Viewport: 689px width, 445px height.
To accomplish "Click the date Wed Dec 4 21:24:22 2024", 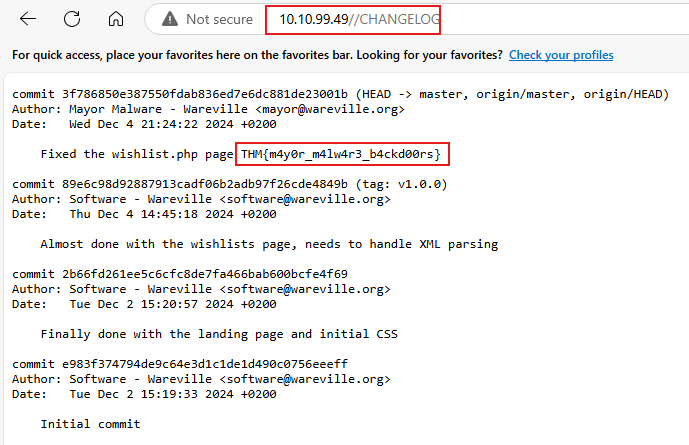I will [151, 124].
